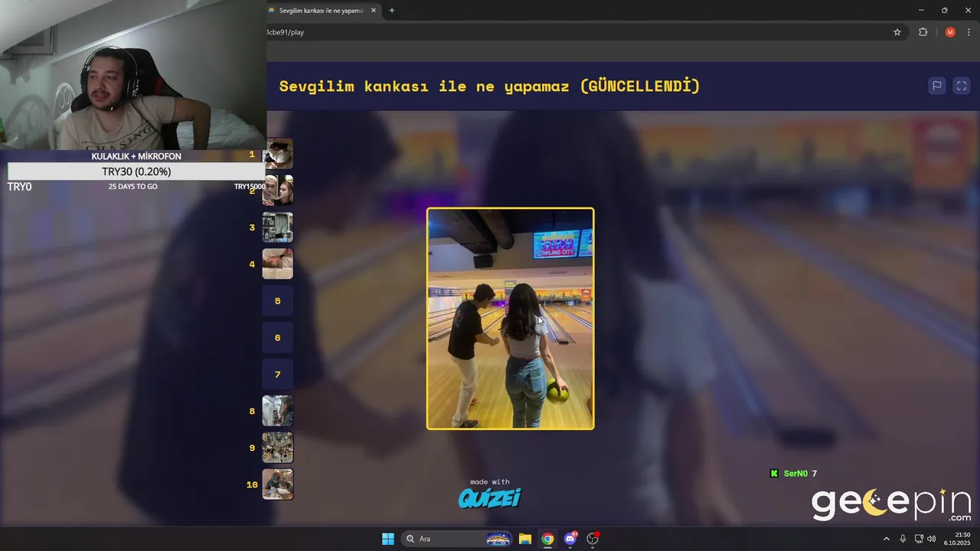Viewport: 980px width, 551px height.
Task: Select ranking slot thumbnail 10
Action: point(278,484)
